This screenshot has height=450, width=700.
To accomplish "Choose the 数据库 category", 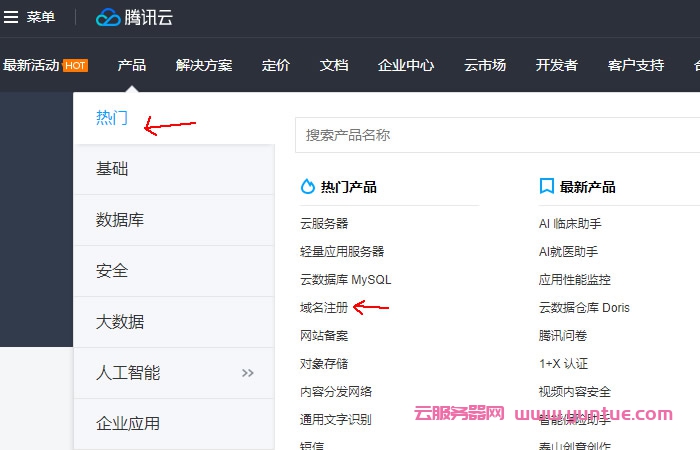I will click(120, 220).
